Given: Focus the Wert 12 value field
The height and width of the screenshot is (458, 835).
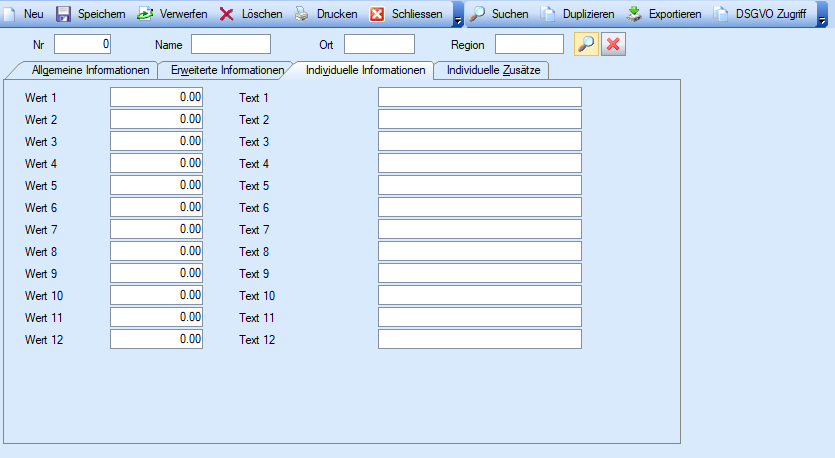Looking at the screenshot, I should point(157,339).
